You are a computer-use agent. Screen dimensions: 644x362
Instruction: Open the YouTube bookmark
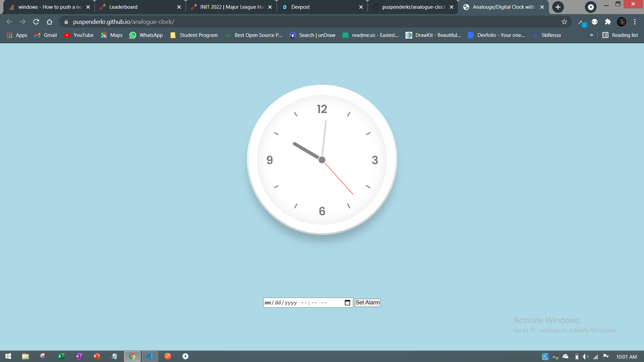point(78,35)
